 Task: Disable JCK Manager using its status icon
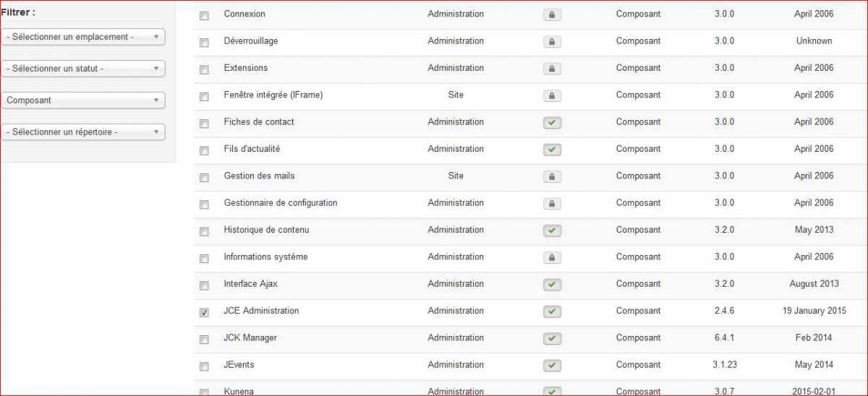click(552, 338)
